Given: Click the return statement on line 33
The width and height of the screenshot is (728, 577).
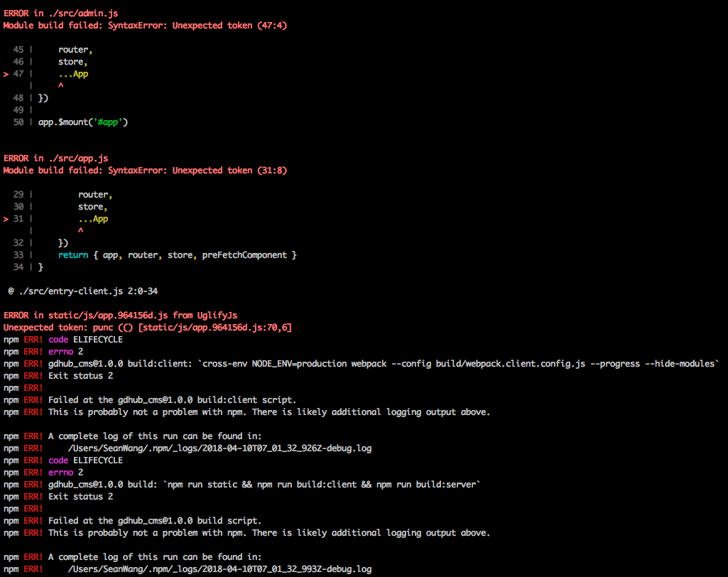Looking at the screenshot, I should 178,255.
